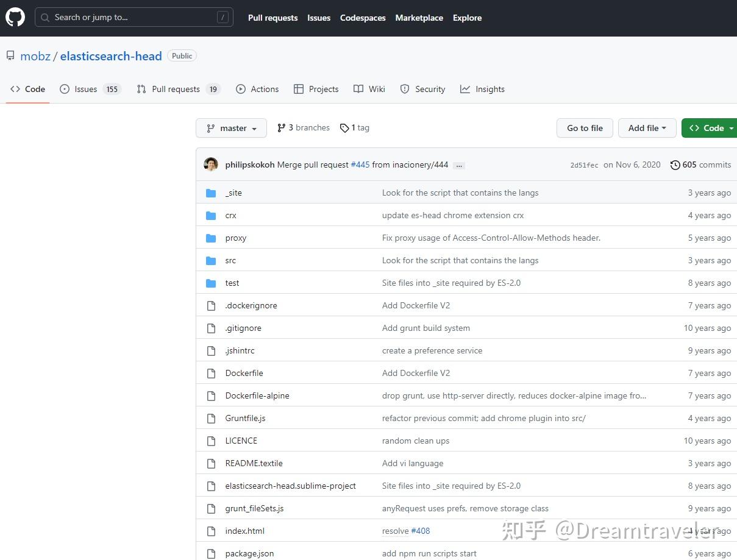Expand the Add file dropdown
The image size is (737, 560).
tap(647, 128)
